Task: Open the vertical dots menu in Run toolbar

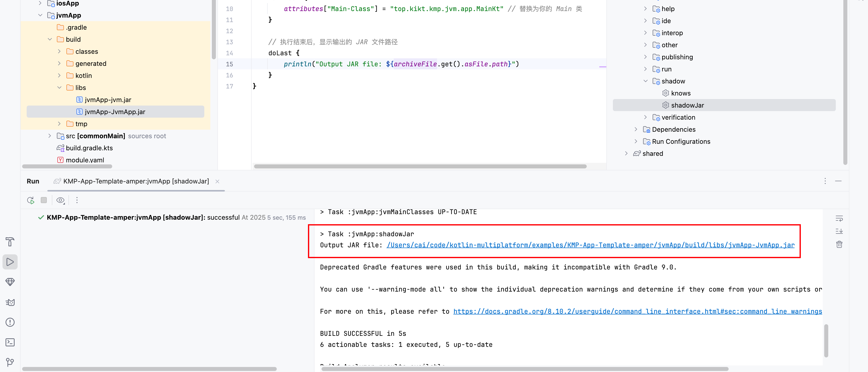Action: 77,200
